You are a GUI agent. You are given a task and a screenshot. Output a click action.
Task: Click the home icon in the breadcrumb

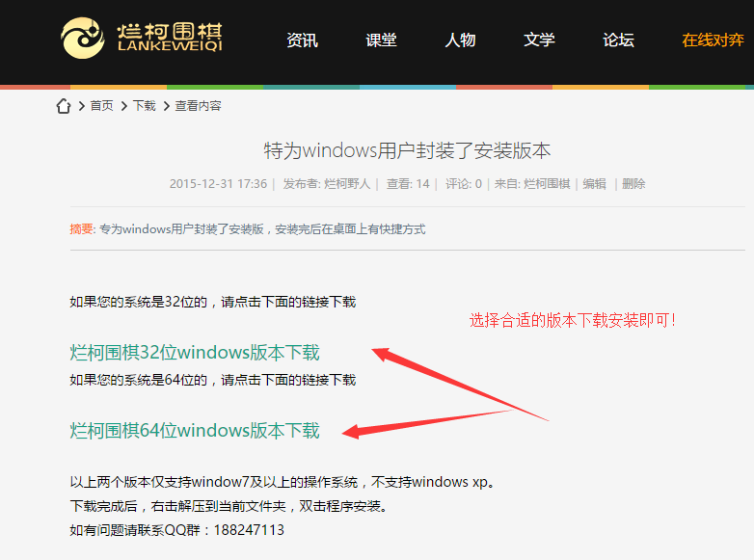[64, 106]
